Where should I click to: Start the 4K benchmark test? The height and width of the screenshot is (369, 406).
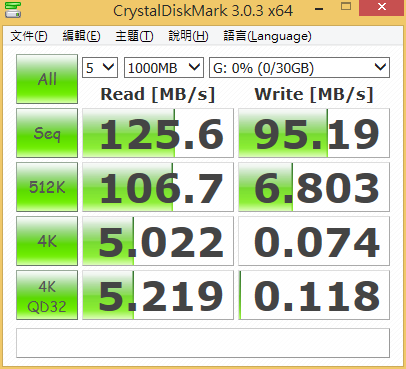[x=47, y=241]
